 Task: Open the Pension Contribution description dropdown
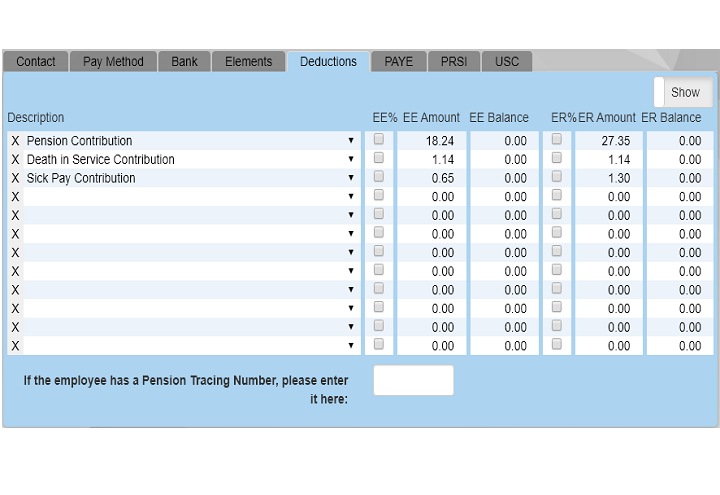pos(351,141)
